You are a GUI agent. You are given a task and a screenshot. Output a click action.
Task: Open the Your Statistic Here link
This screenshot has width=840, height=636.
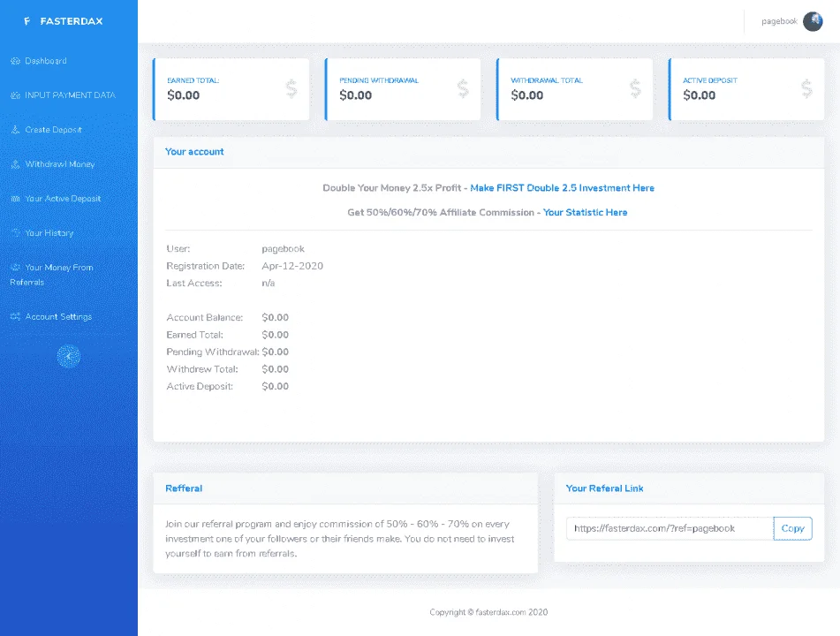pos(585,213)
